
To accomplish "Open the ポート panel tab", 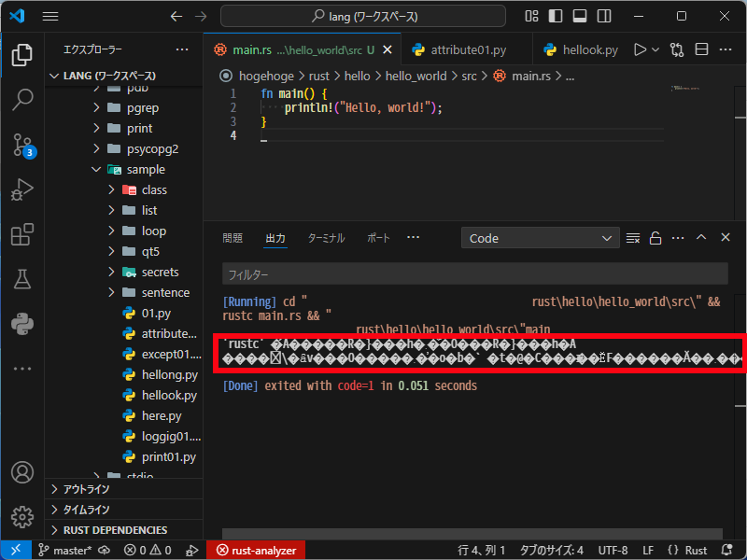I will point(378,238).
